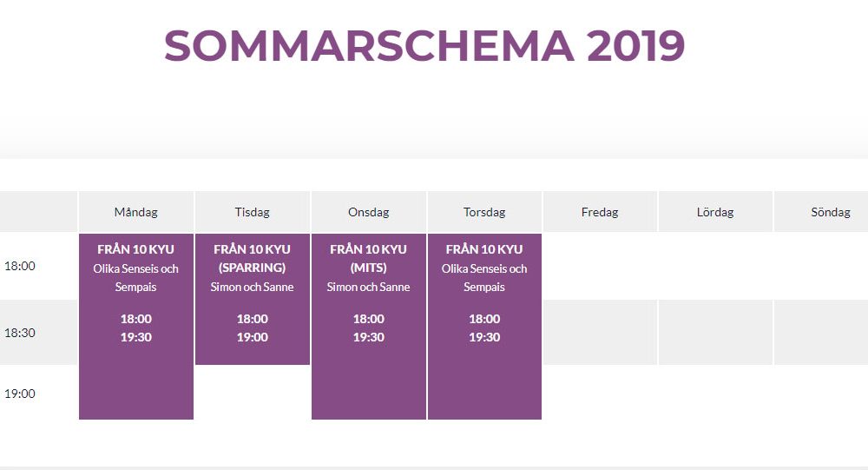Select the Tisdag column header
This screenshot has width=868, height=470.
click(x=253, y=212)
